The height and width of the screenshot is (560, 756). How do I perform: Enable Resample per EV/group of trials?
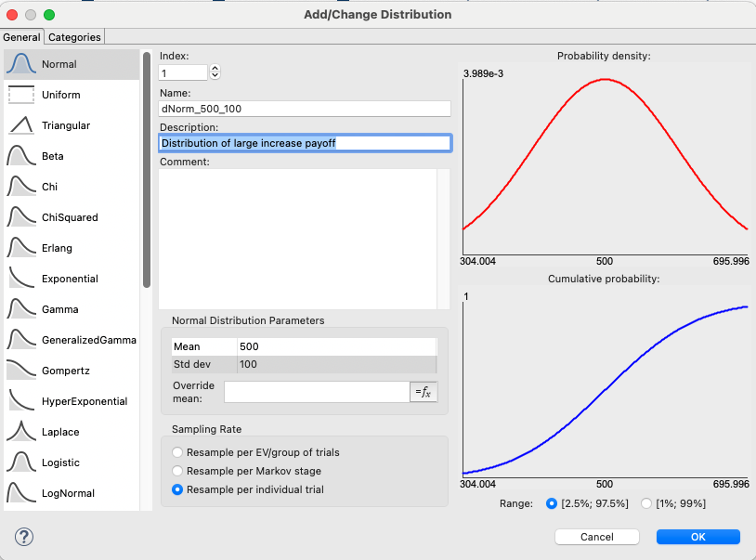coord(176,452)
